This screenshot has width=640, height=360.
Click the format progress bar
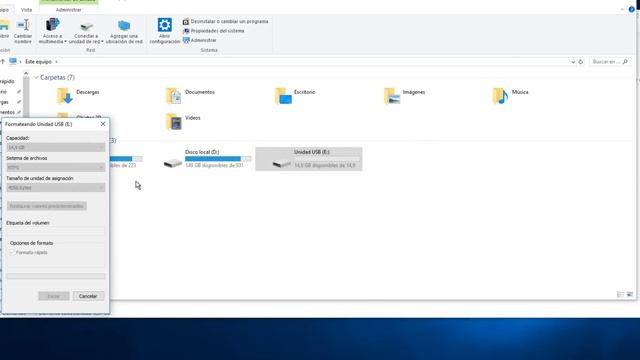click(56, 276)
